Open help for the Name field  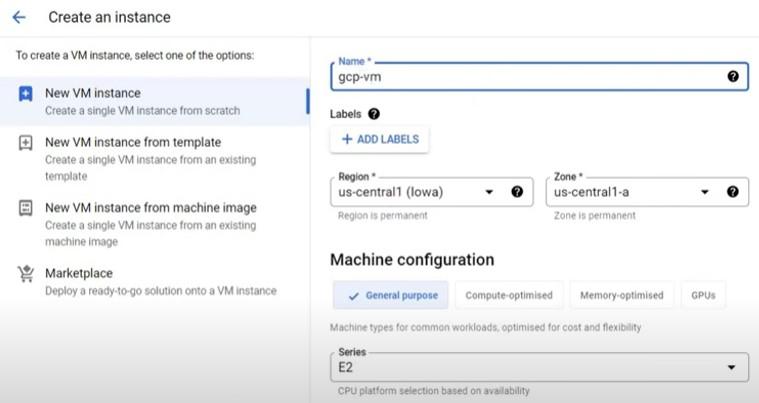pyautogui.click(x=733, y=76)
